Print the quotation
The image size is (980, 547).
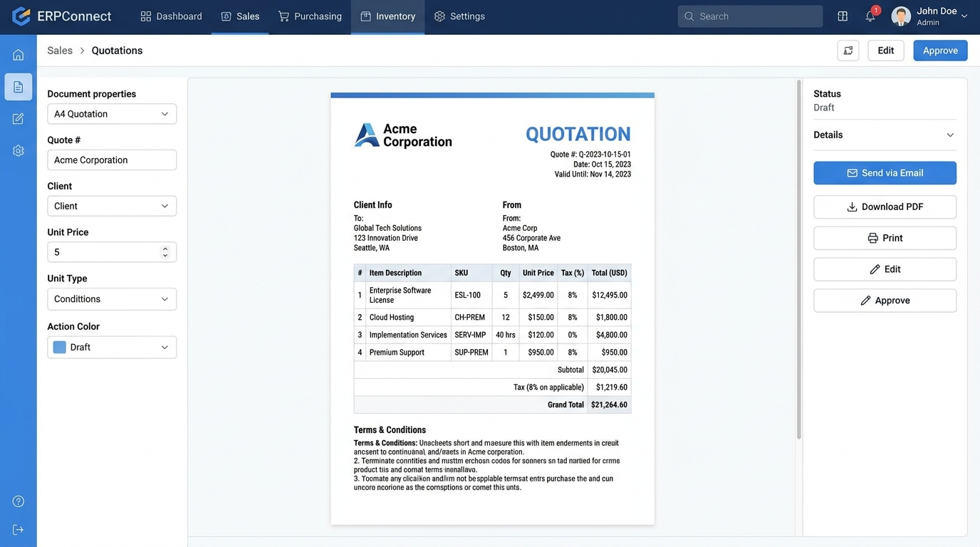[x=885, y=238]
